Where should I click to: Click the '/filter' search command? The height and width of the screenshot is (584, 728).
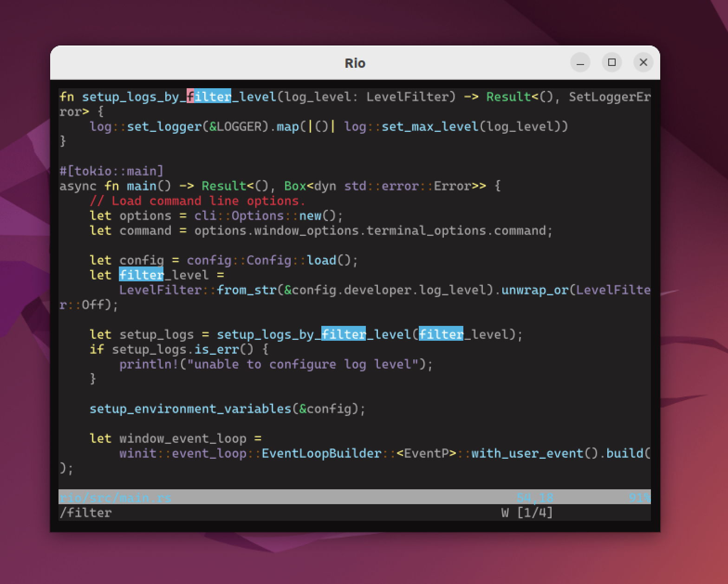point(85,513)
